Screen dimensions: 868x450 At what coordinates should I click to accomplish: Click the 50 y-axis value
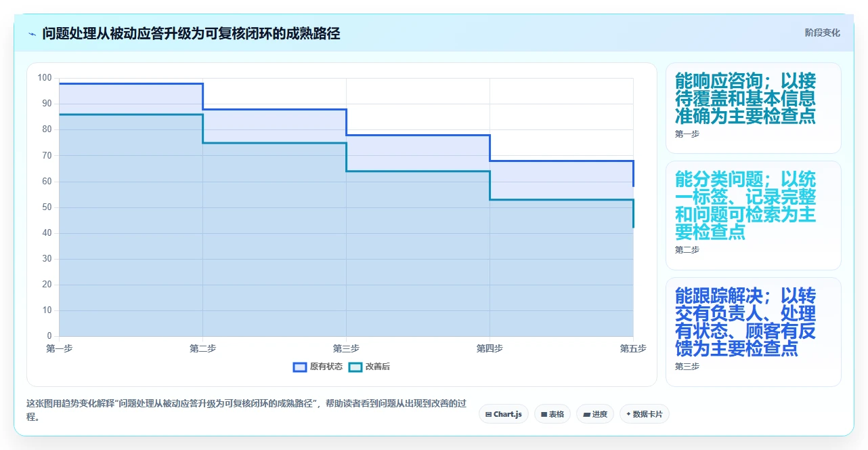(x=47, y=207)
